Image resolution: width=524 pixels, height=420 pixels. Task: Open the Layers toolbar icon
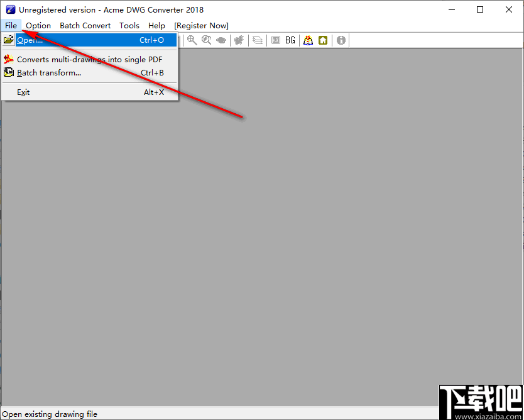pyautogui.click(x=258, y=40)
